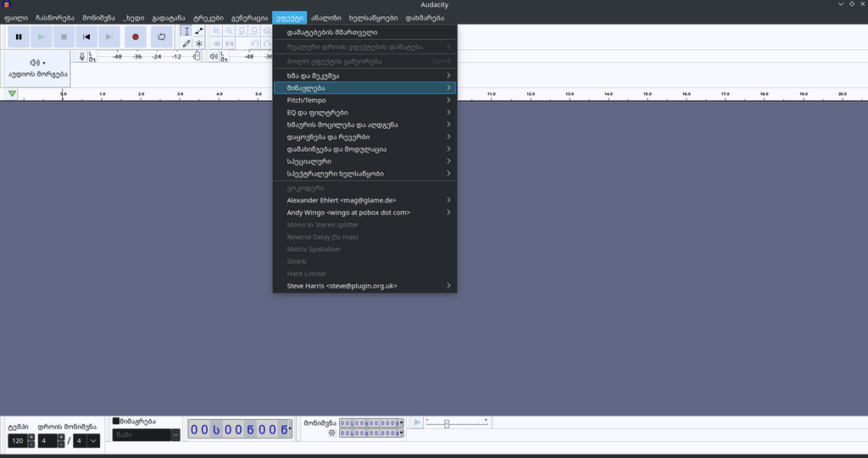Open the დახმარება (Help) menu
Image resolution: width=868 pixels, height=458 pixels.
[425, 18]
